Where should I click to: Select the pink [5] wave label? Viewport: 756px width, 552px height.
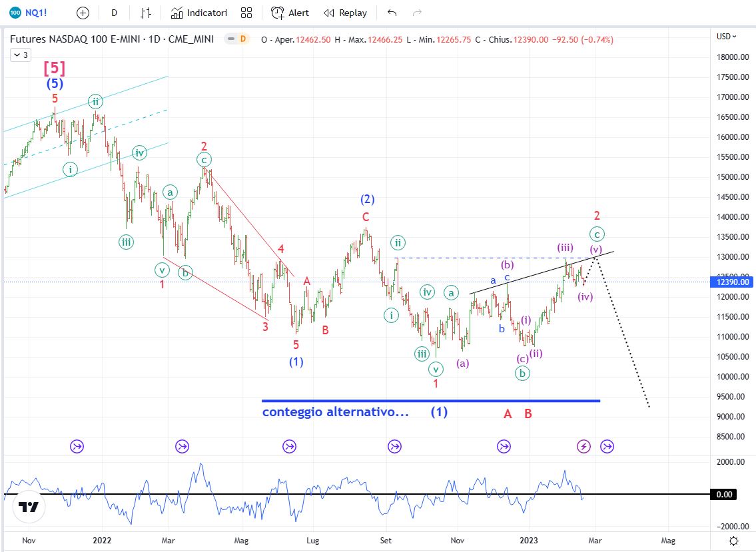[x=55, y=68]
